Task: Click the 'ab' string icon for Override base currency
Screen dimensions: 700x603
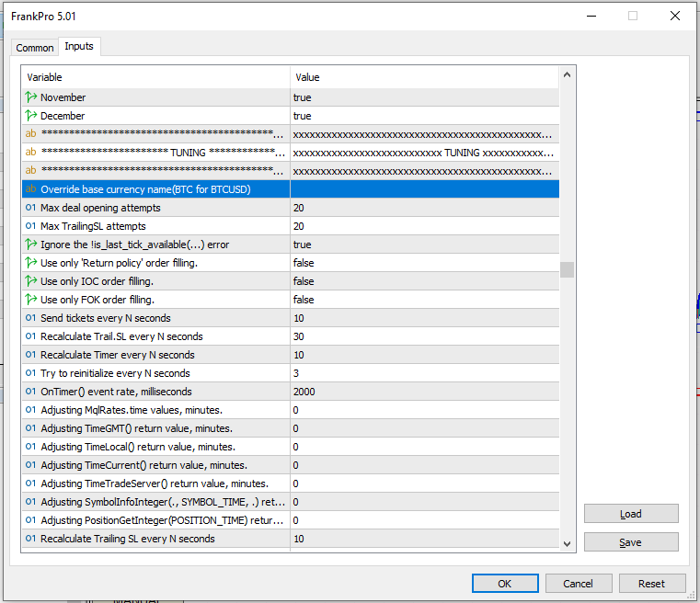Action: click(x=30, y=189)
